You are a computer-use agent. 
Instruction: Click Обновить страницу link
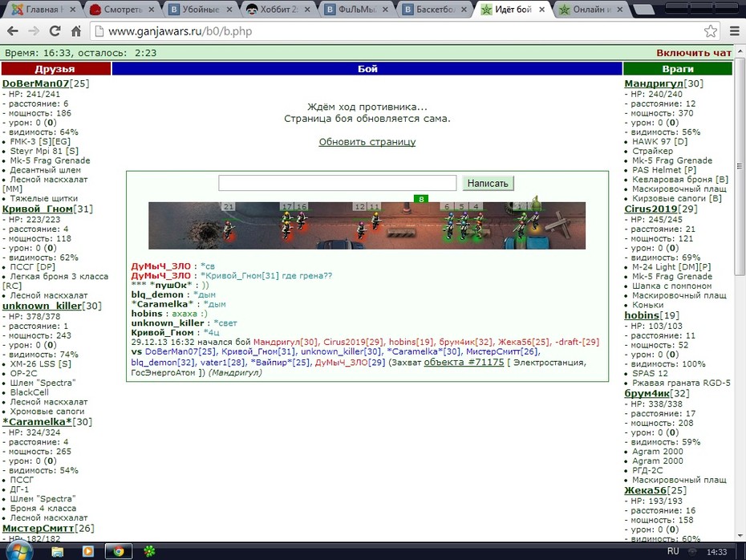tap(367, 142)
